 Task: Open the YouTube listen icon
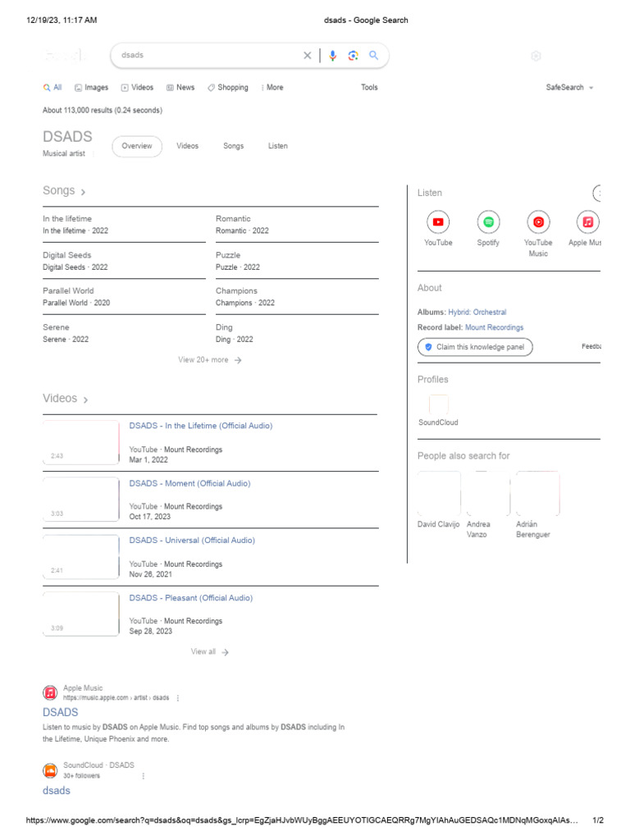point(438,222)
